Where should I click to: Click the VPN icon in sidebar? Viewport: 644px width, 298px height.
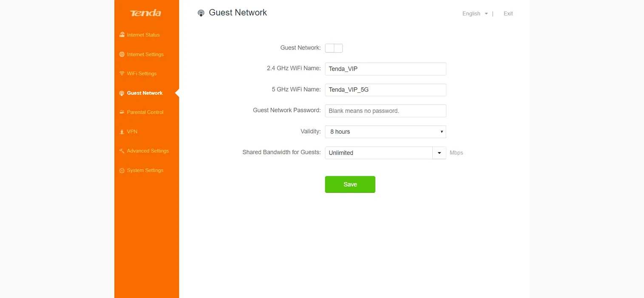[122, 132]
